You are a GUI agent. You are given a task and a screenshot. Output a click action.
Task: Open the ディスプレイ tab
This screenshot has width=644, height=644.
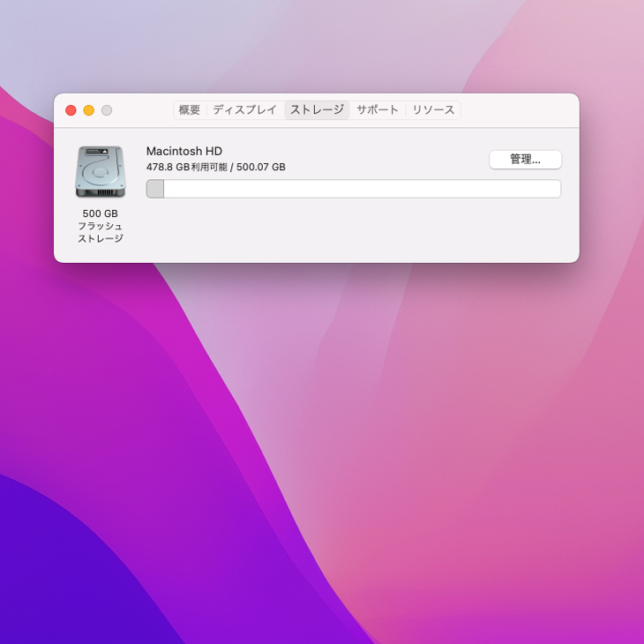(244, 110)
